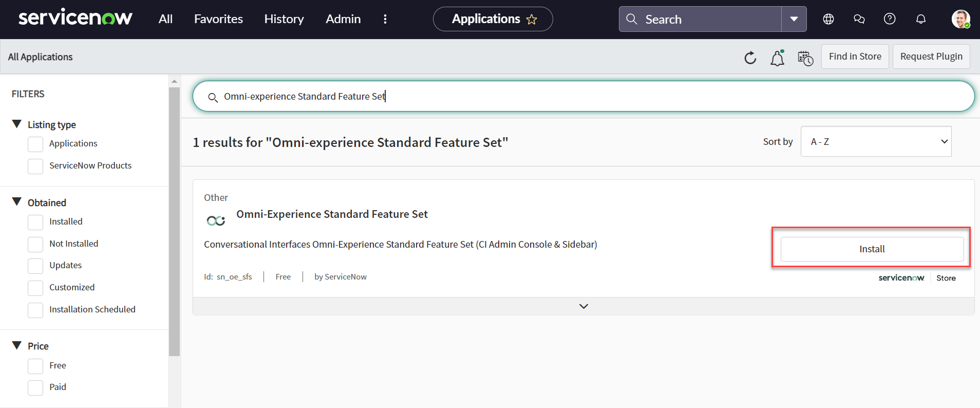Image resolution: width=980 pixels, height=408 pixels.
Task: Click the Find in Store button
Action: [x=855, y=57]
